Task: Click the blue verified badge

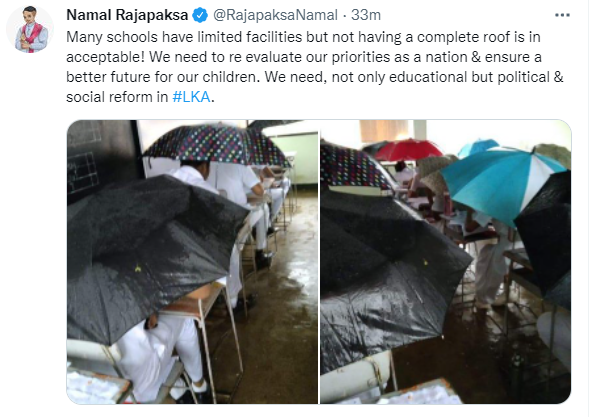Action: 200,15
